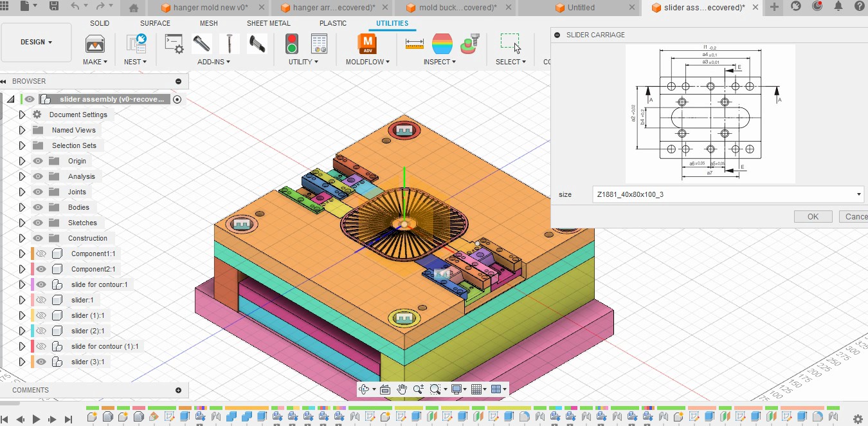Expand the Named Views folder
This screenshot has height=426, width=868.
coord(22,130)
